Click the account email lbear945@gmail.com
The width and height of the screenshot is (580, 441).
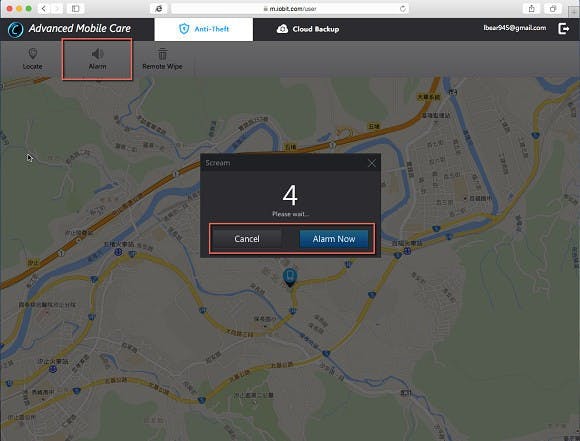pos(515,28)
